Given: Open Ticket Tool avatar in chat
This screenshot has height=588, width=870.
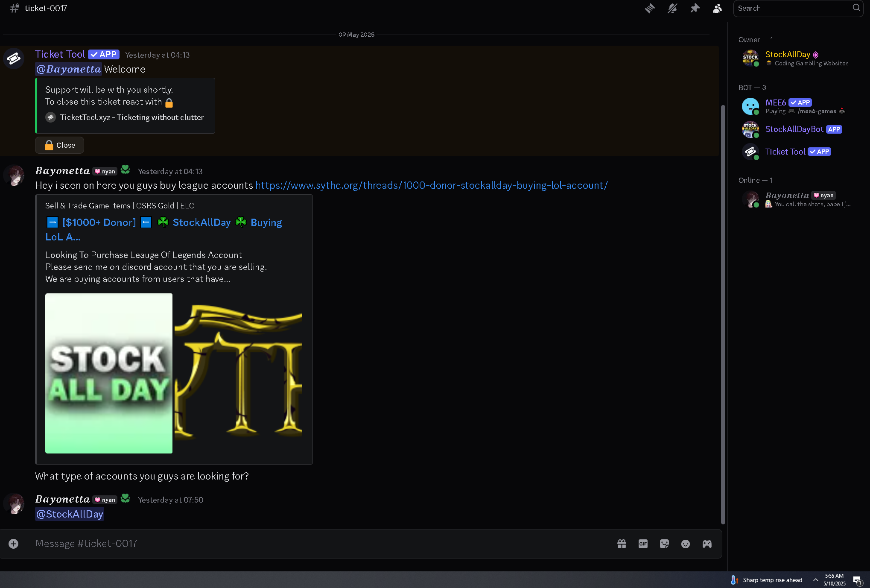Looking at the screenshot, I should click(14, 58).
